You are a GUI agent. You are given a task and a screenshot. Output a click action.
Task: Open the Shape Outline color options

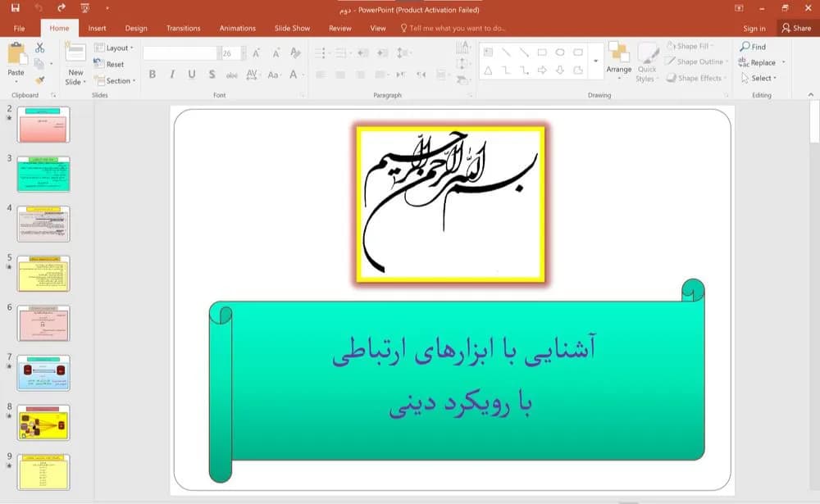coord(698,61)
